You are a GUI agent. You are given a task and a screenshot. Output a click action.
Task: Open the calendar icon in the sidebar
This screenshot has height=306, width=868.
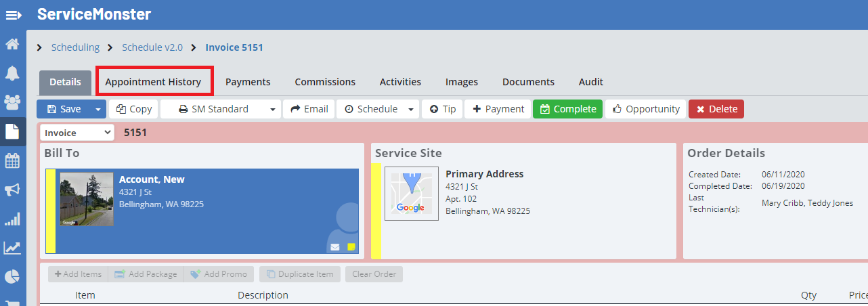(12, 160)
